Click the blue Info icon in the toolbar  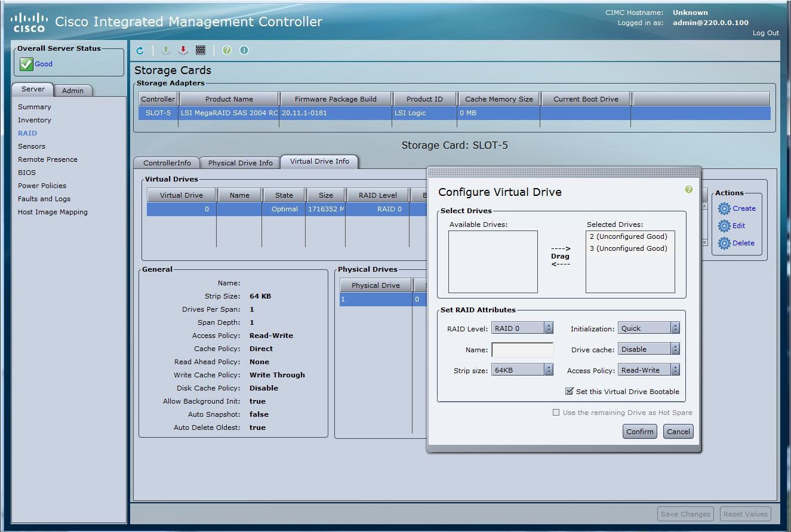pos(244,51)
